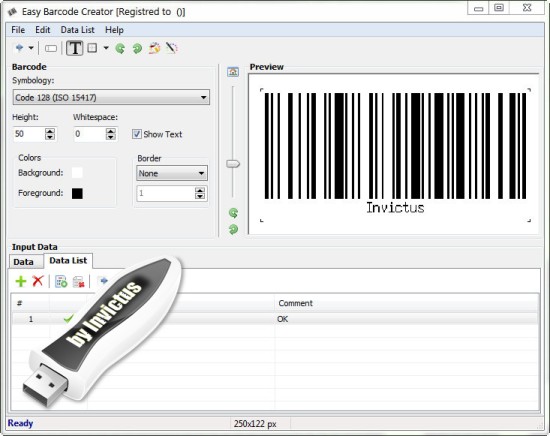550x436 pixels.
Task: Click the Comment column header
Action: [407, 303]
